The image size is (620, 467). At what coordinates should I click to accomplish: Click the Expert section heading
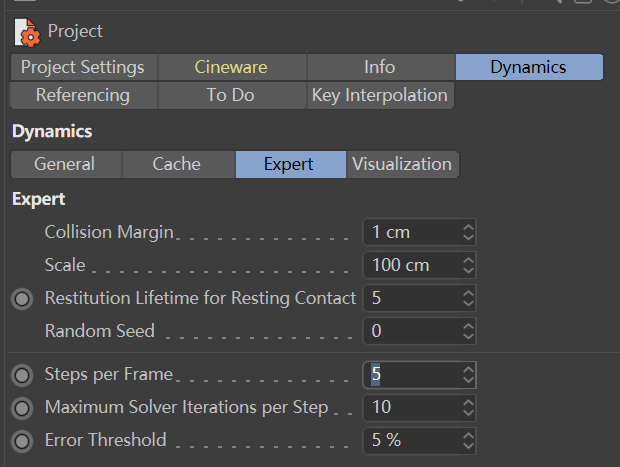pyautogui.click(x=38, y=199)
